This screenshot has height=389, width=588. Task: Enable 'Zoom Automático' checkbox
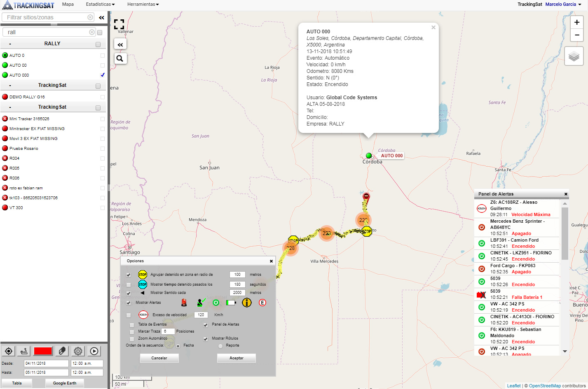[132, 339]
